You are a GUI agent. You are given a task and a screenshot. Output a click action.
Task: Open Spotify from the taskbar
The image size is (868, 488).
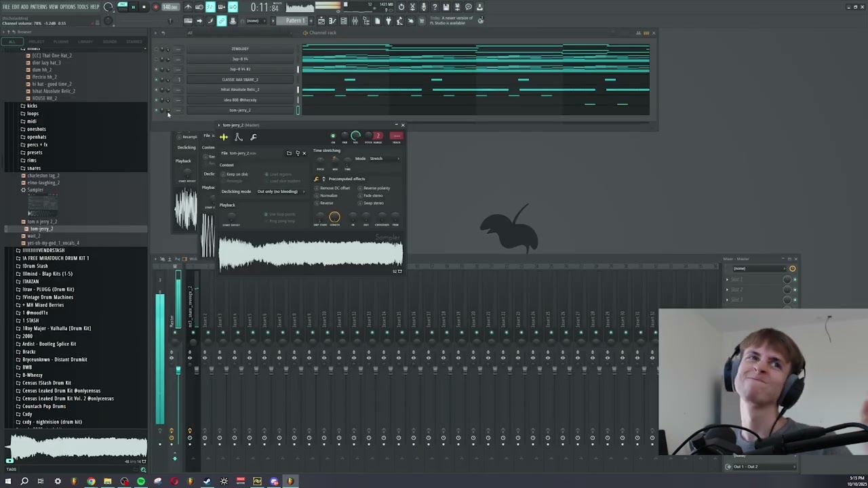click(141, 481)
